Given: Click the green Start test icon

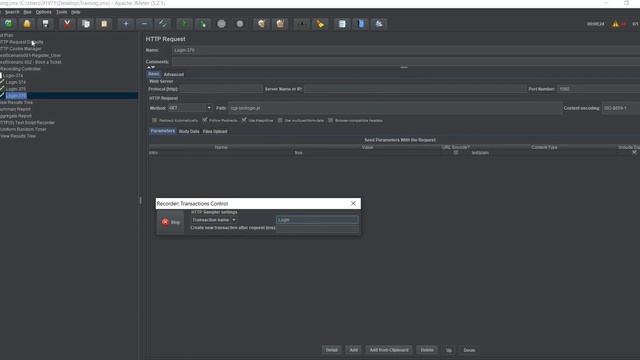Looking at the screenshot, I should point(184,24).
